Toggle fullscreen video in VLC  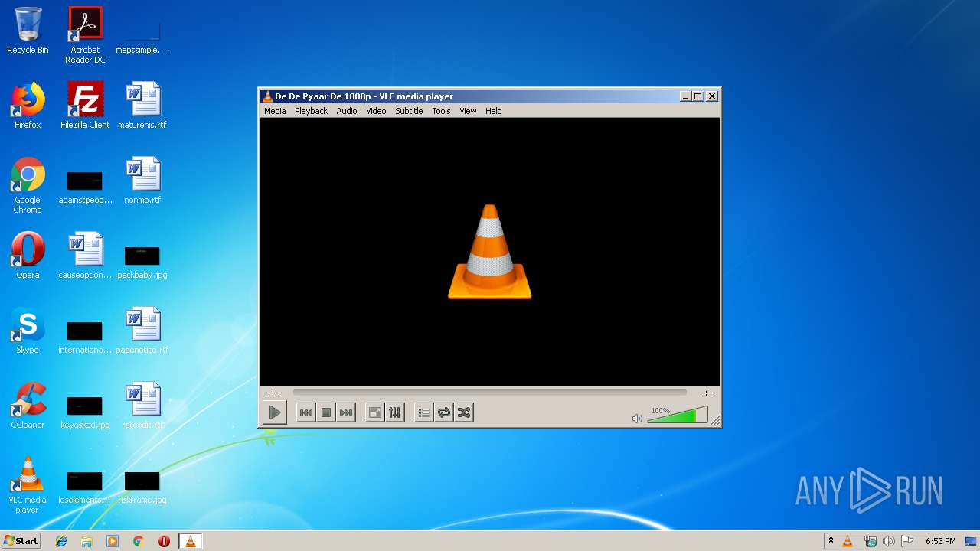click(375, 412)
